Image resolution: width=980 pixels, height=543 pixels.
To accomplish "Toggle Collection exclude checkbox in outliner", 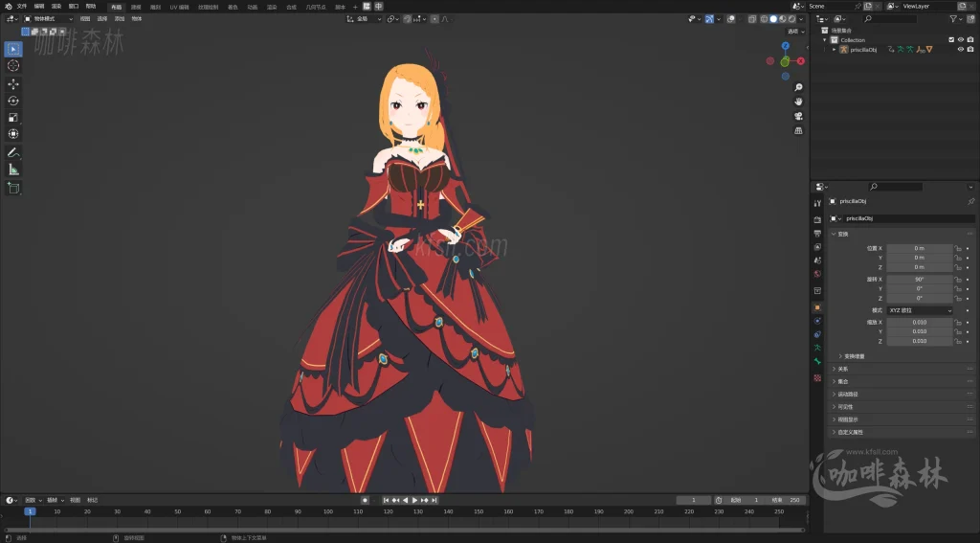I will (951, 40).
